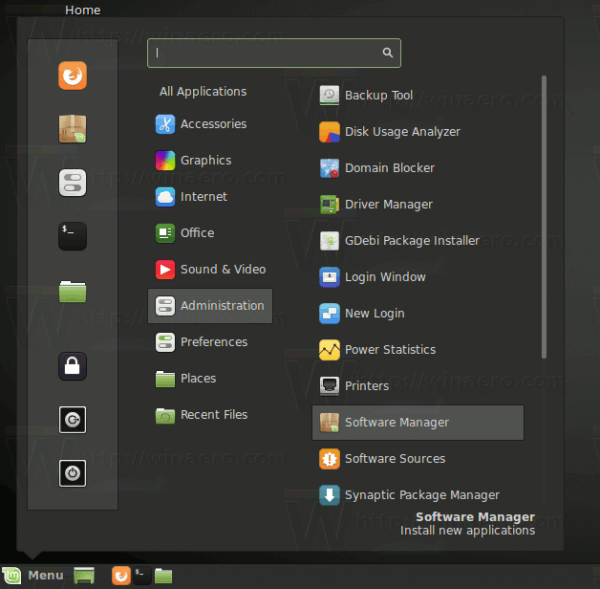This screenshot has width=600, height=589.
Task: Open the Office category
Action: (210, 233)
